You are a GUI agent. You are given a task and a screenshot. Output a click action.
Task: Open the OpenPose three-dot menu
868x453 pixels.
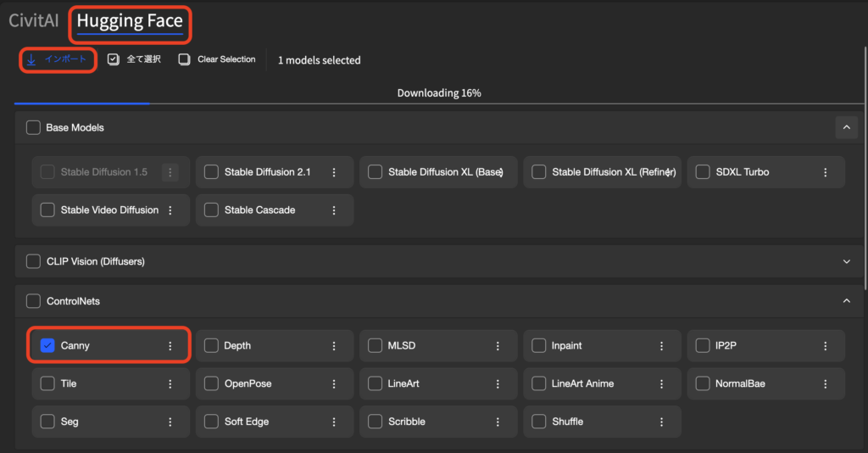coord(334,383)
